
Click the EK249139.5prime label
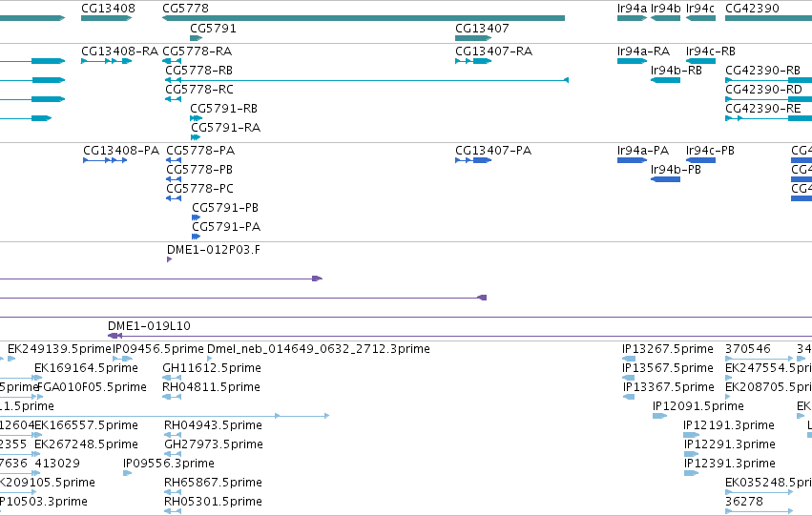(x=59, y=349)
